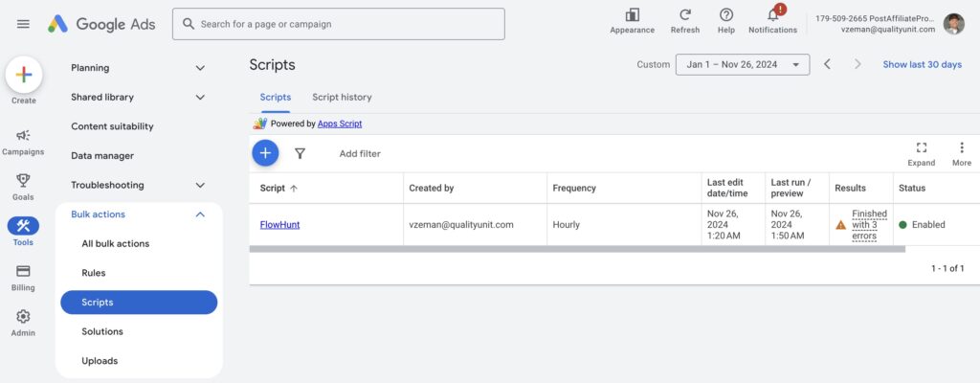
Task: Click the account profile avatar
Action: pyautogui.click(x=954, y=24)
